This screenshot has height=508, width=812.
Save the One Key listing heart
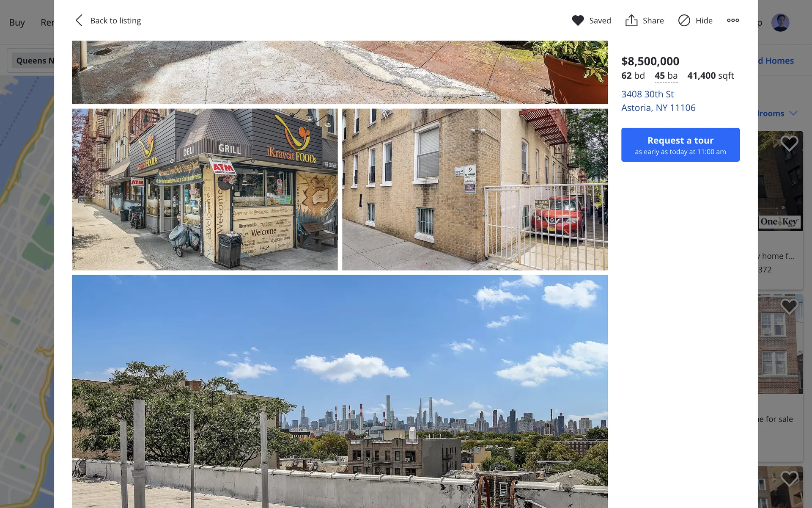(x=789, y=144)
